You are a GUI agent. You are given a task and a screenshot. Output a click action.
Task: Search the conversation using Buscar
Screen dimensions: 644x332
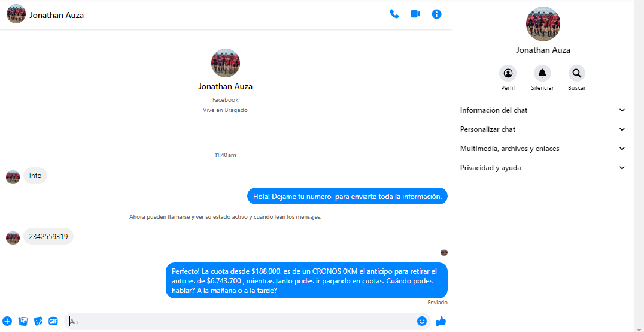pyautogui.click(x=576, y=74)
